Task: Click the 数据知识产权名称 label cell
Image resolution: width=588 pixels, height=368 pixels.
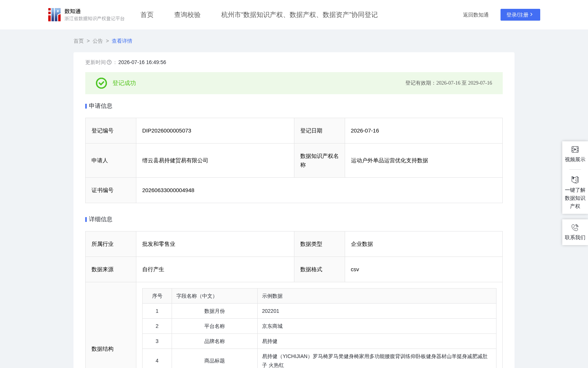Action: (x=319, y=160)
